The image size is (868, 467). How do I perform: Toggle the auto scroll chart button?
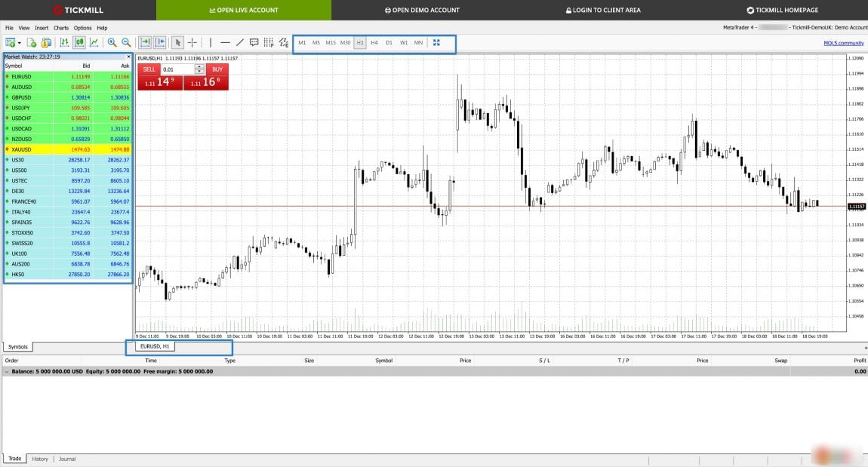pyautogui.click(x=145, y=43)
